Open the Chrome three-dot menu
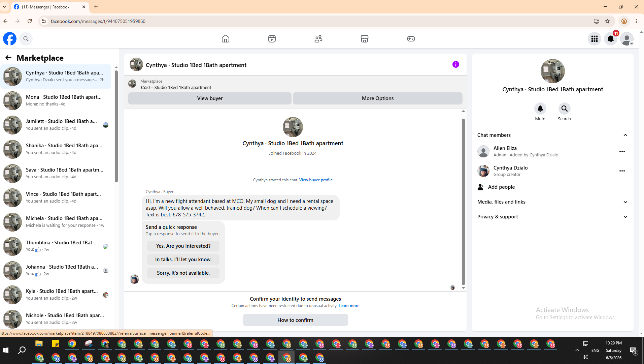Viewport: 644px width, 364px height. [636, 21]
